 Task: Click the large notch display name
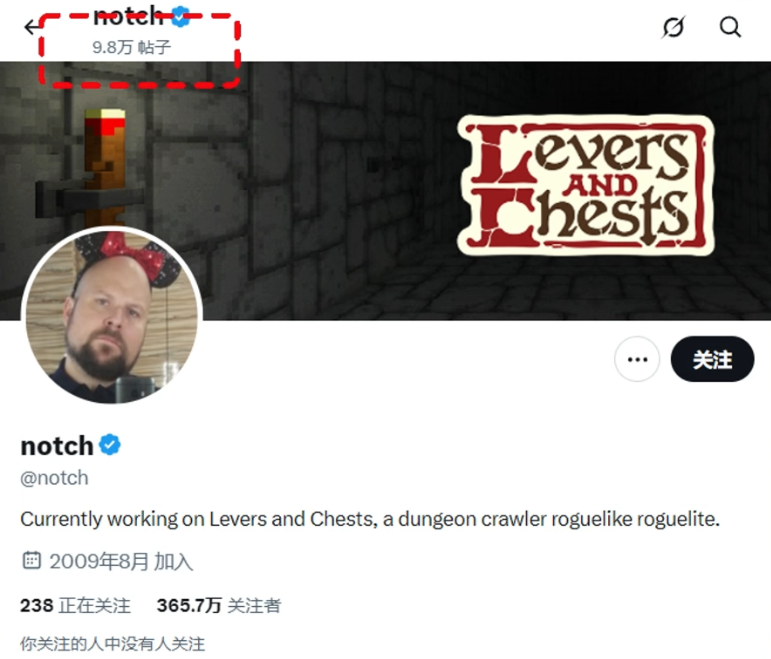click(x=57, y=446)
